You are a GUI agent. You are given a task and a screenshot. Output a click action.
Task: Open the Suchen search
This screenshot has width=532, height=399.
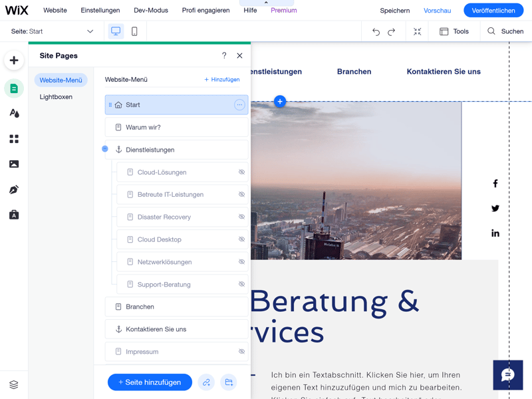[x=505, y=31]
